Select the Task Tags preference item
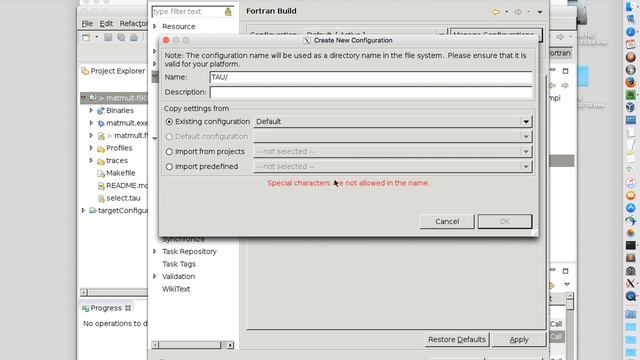The width and height of the screenshot is (640, 360). (179, 264)
